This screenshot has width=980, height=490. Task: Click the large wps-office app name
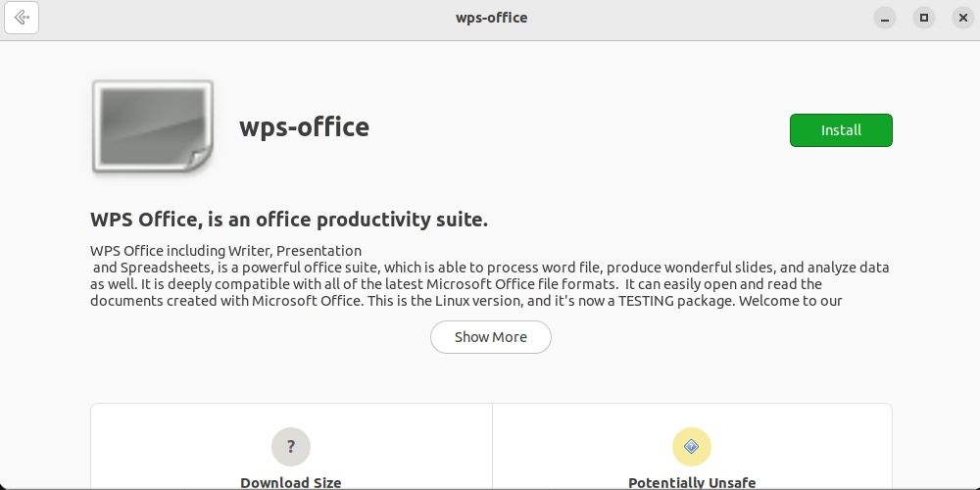[304, 127]
